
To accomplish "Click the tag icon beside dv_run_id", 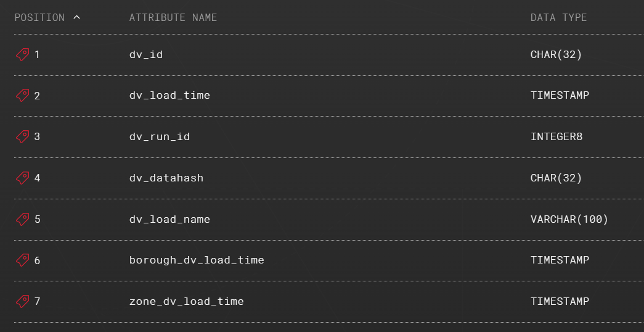I will (22, 136).
